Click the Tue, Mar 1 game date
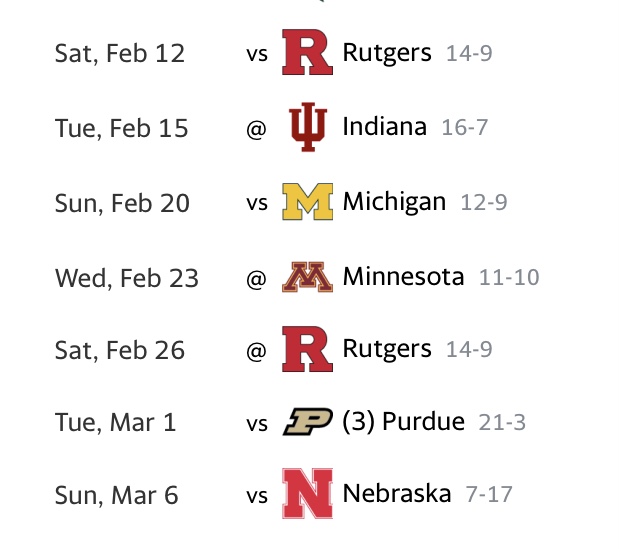The height and width of the screenshot is (549, 621). point(115,423)
